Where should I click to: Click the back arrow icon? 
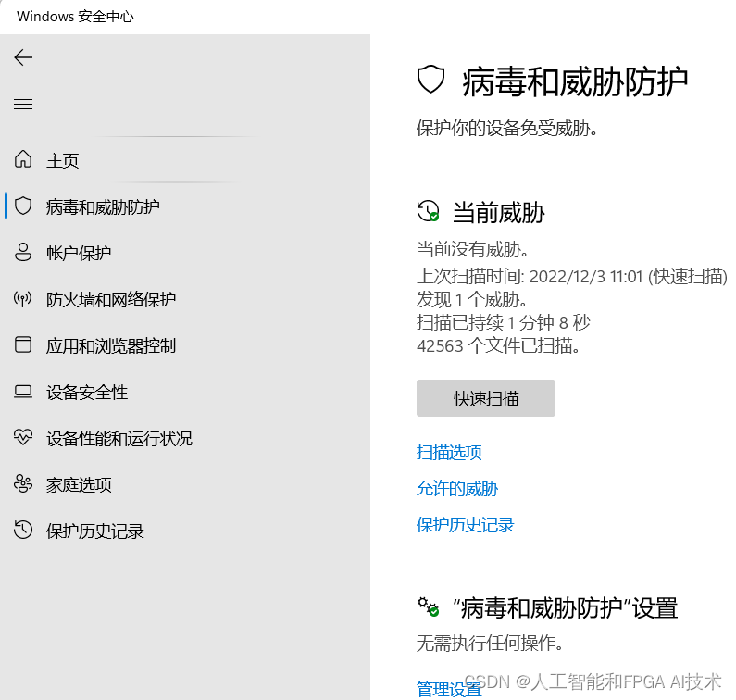23,57
